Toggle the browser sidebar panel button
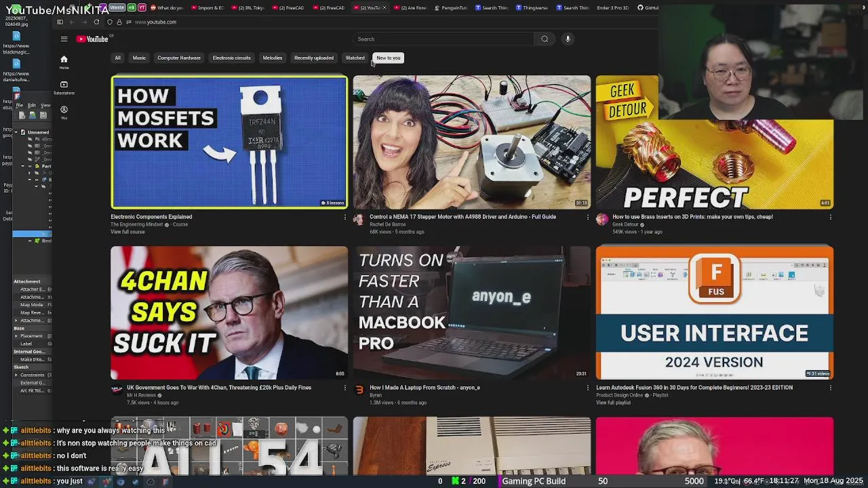 coord(60,22)
